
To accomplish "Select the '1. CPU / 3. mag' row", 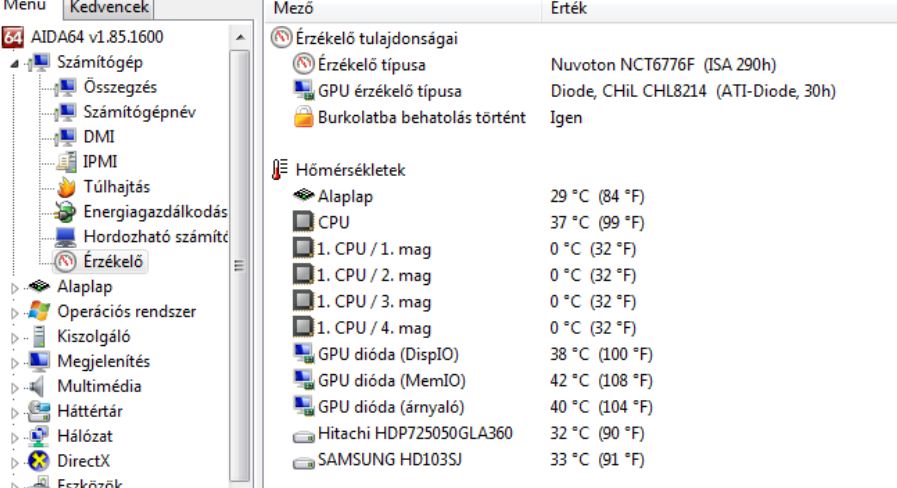I will point(374,302).
